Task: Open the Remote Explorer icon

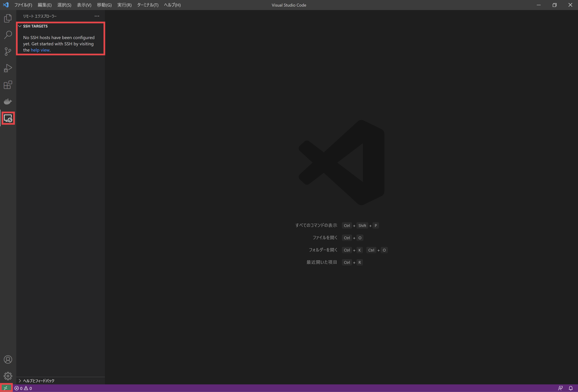Action: 8,118
